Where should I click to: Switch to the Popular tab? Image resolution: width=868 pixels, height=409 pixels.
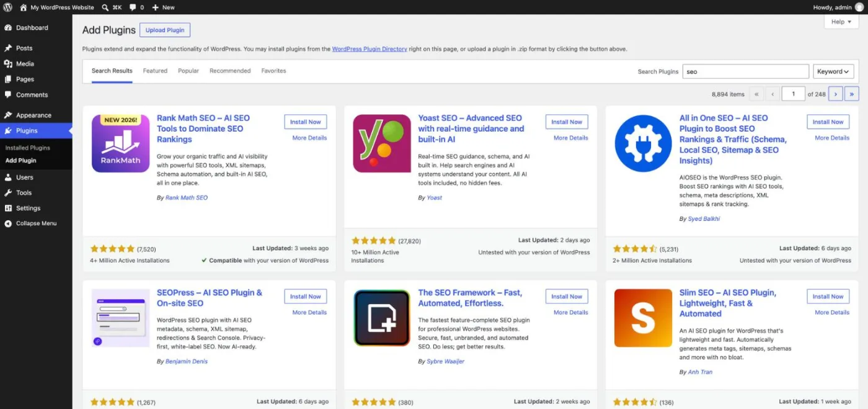point(188,71)
